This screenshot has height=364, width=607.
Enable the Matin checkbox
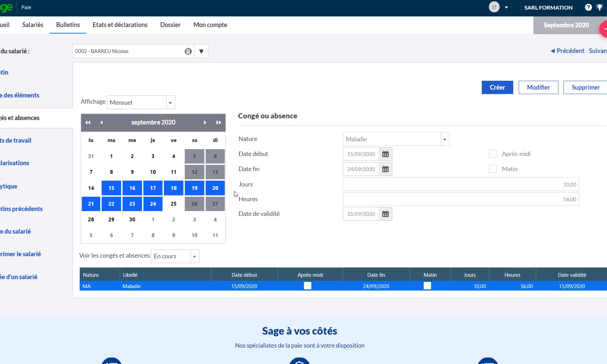click(493, 169)
